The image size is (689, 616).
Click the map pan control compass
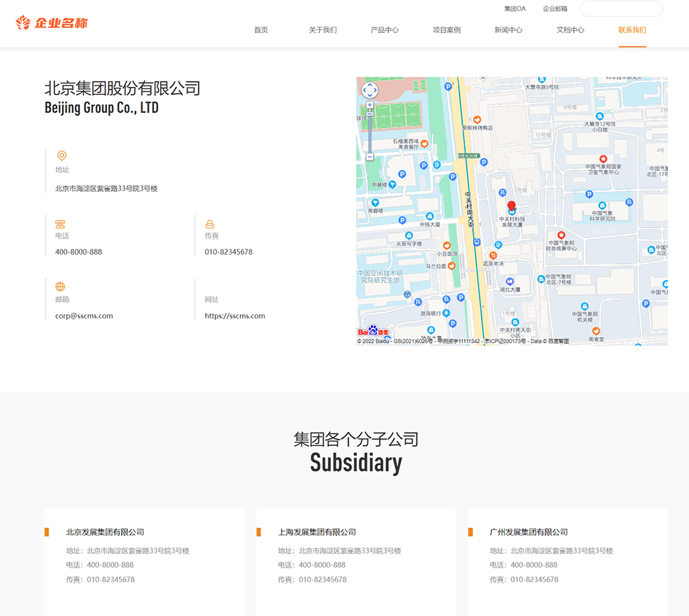[370, 90]
